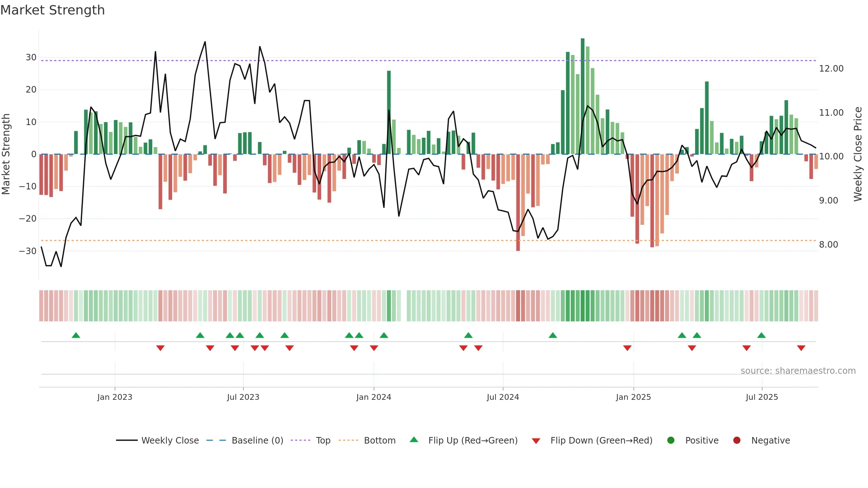Click the green Flip Up triangle icon in legend
Screen dimensions: 868x488
pyautogui.click(x=414, y=440)
